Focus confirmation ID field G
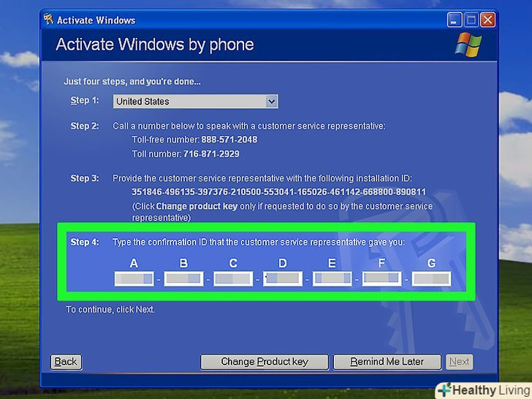Screen dimensions: 532x399 [431, 278]
